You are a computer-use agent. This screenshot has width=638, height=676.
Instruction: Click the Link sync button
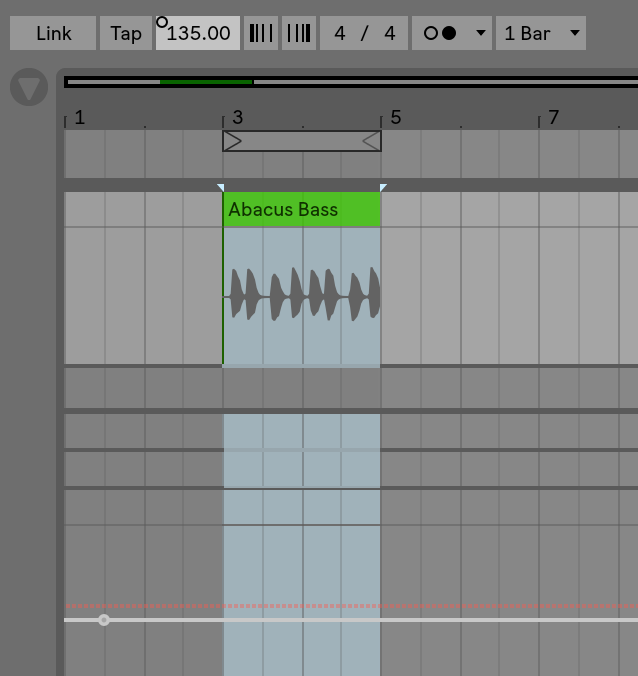[x=53, y=33]
